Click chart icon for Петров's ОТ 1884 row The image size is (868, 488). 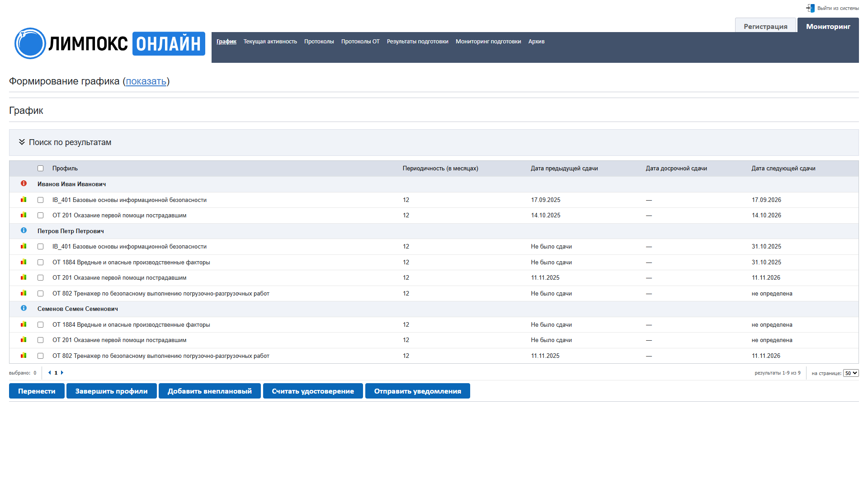pos(24,262)
